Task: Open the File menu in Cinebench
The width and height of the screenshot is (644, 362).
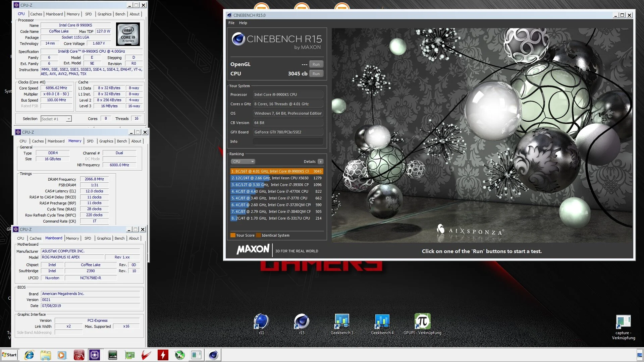Action: [x=231, y=23]
